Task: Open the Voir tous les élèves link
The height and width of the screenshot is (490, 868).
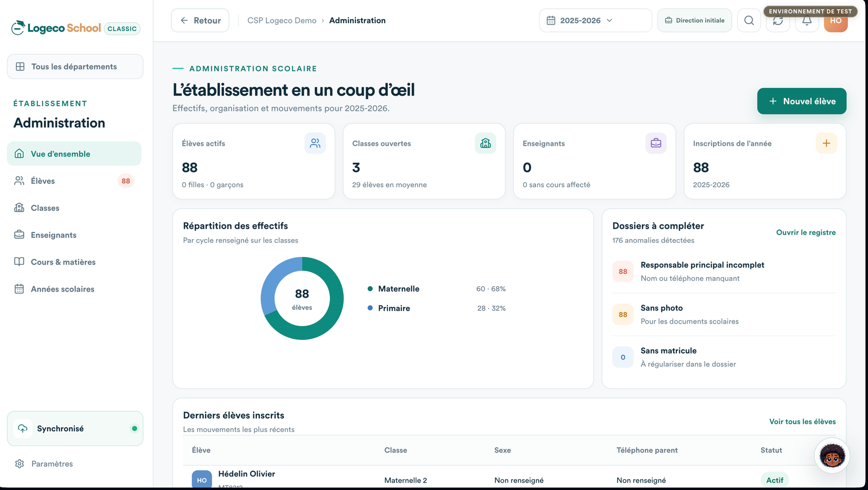Action: click(802, 422)
